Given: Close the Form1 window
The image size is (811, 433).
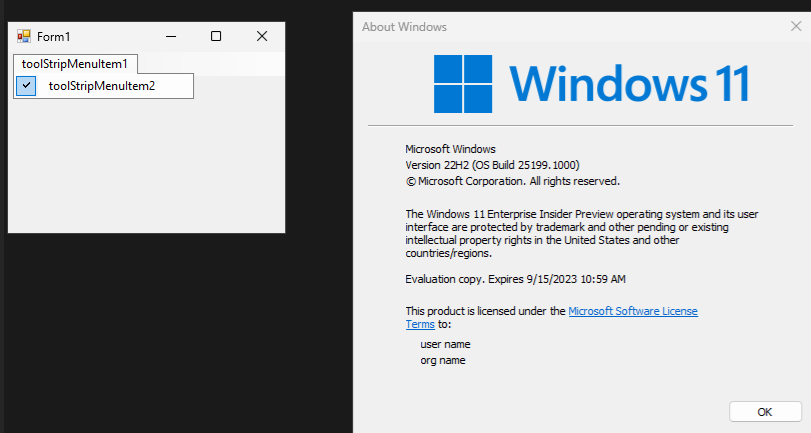Looking at the screenshot, I should [x=262, y=36].
